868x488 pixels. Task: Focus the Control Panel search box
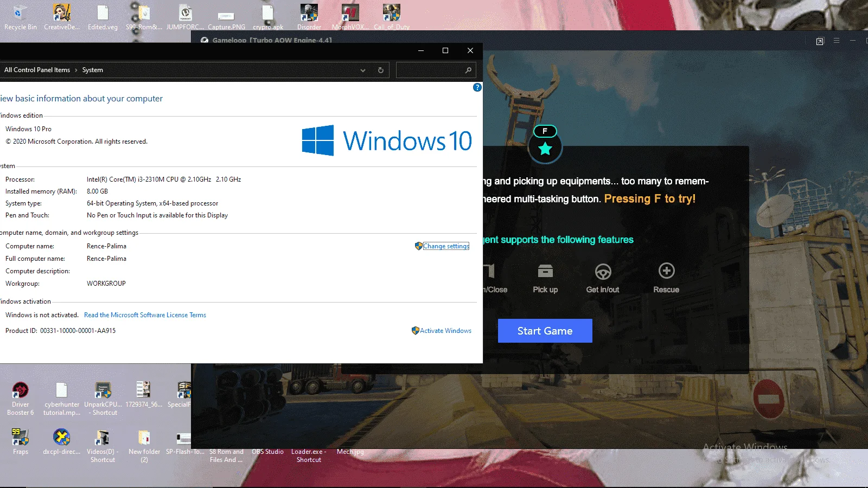coord(436,70)
